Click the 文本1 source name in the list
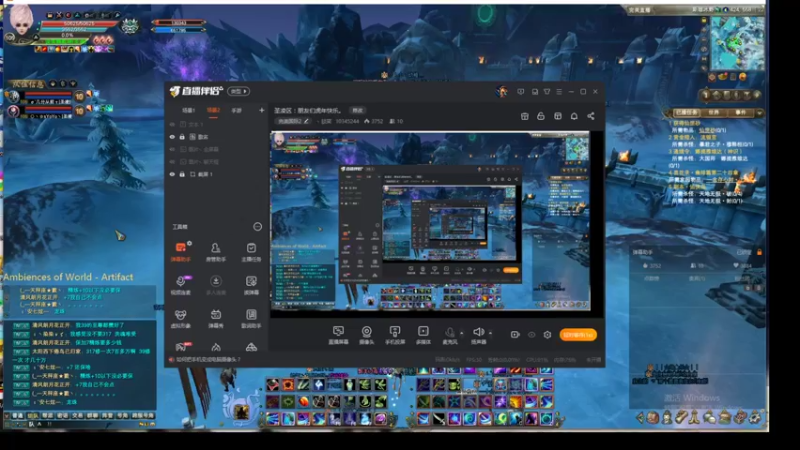This screenshot has height=450, width=800. tap(196, 124)
